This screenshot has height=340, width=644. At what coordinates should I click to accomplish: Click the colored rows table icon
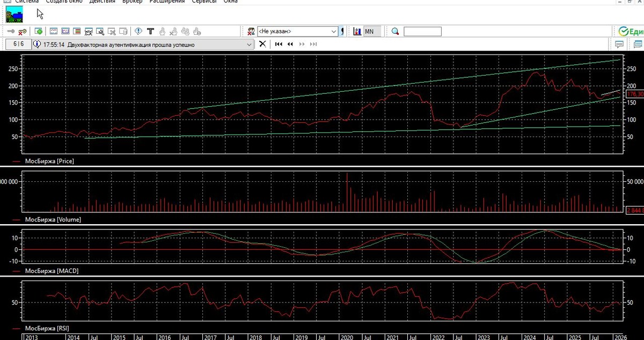coord(77,32)
